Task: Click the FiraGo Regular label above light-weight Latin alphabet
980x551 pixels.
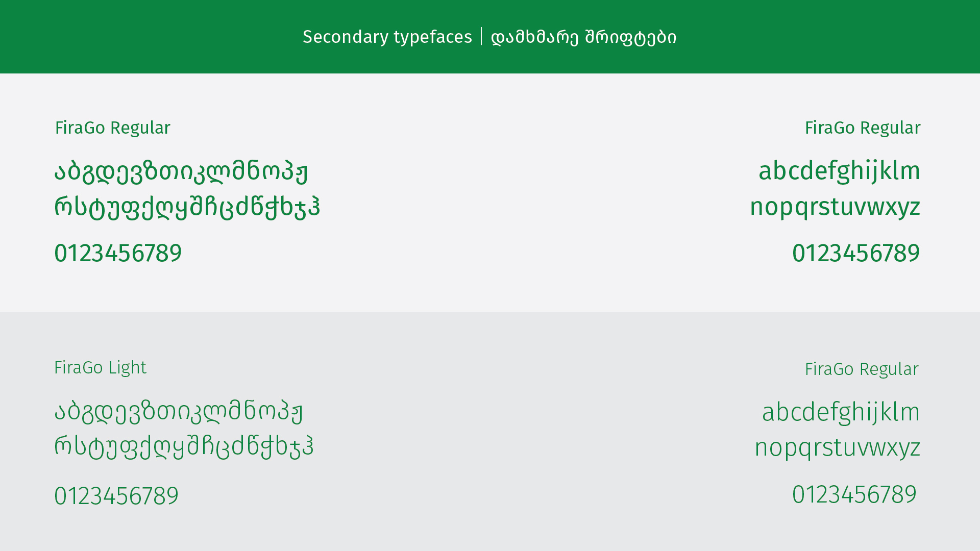Action: 862,369
